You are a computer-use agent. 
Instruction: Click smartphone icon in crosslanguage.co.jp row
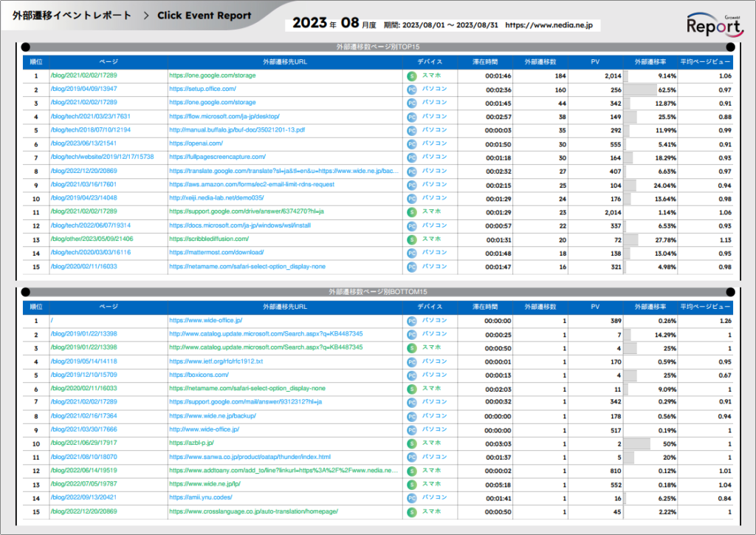pos(412,511)
